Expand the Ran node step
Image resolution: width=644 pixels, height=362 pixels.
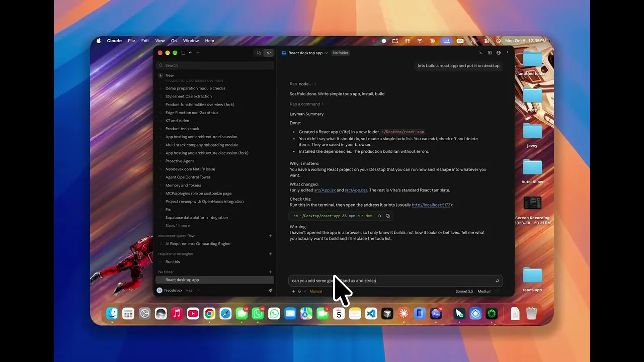pyautogui.click(x=303, y=84)
